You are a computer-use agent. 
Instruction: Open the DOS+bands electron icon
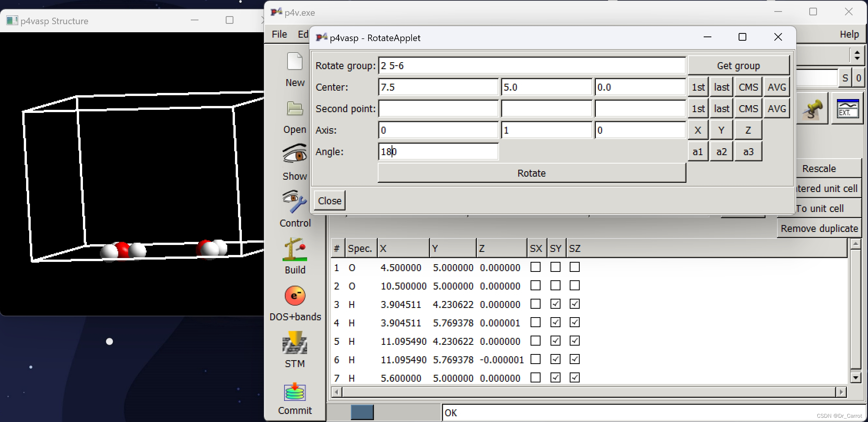pos(295,296)
